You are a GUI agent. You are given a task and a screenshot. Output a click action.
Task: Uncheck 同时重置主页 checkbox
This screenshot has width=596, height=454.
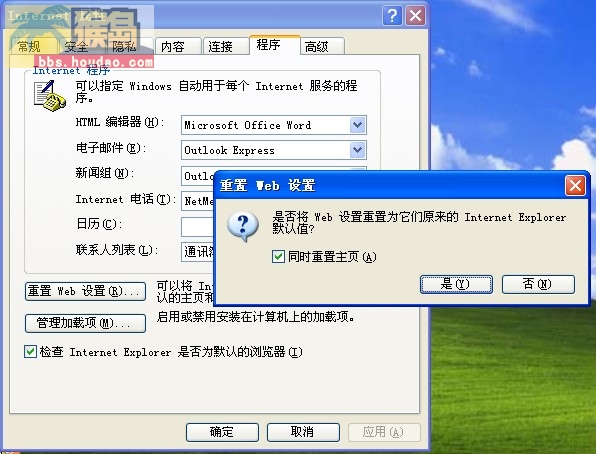tap(278, 257)
